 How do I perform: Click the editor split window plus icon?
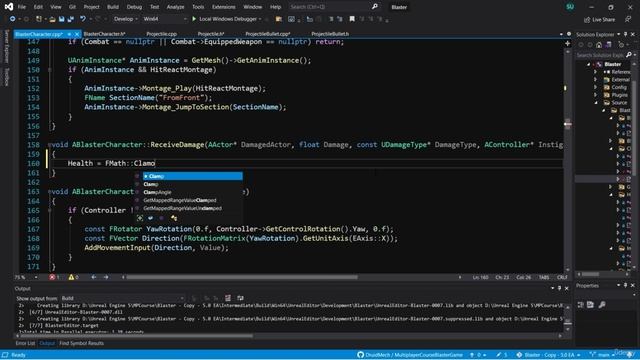pyautogui.click(x=567, y=43)
